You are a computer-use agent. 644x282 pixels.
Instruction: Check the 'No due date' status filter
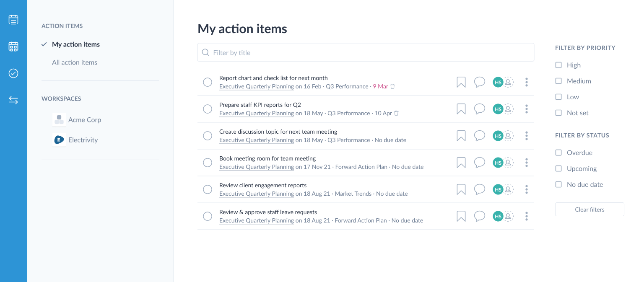[558, 184]
